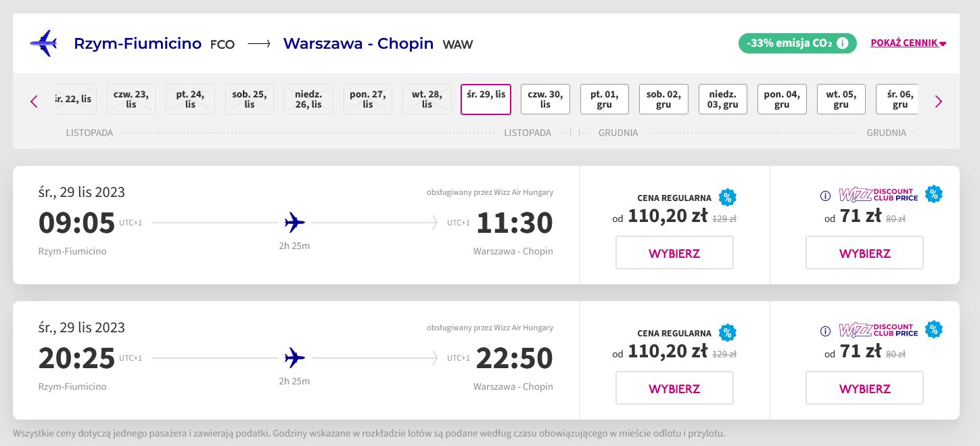The width and height of the screenshot is (980, 446).
Task: Click percent badge next to regular price, 09:05 flight
Action: coord(727,198)
